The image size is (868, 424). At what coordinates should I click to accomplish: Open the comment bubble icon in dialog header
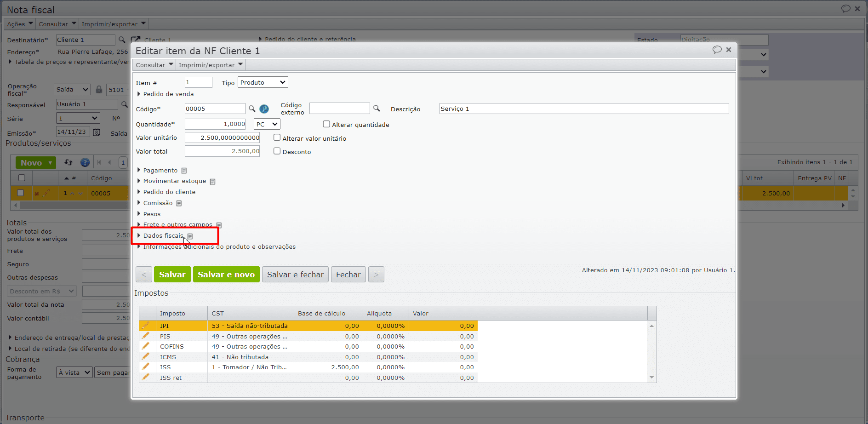(717, 50)
